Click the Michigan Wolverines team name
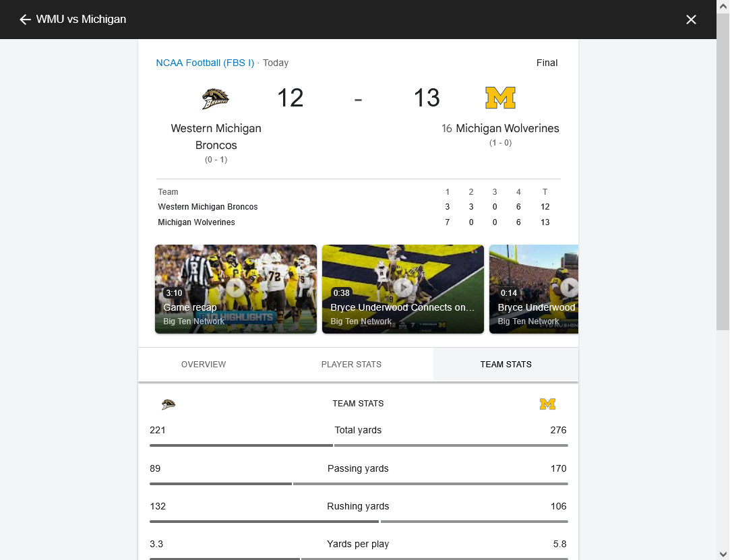The height and width of the screenshot is (560, 730). click(508, 129)
